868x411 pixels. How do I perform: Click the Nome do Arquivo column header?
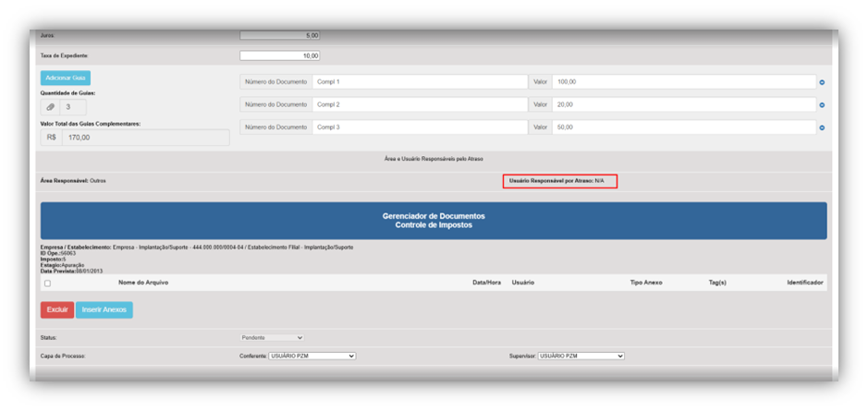click(143, 282)
